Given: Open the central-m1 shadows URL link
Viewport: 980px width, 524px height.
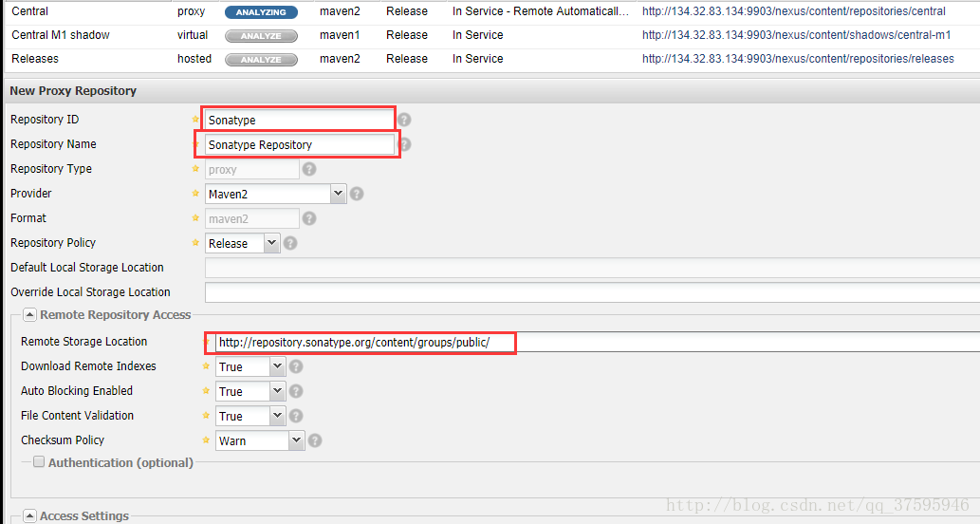Looking at the screenshot, I should 796,35.
